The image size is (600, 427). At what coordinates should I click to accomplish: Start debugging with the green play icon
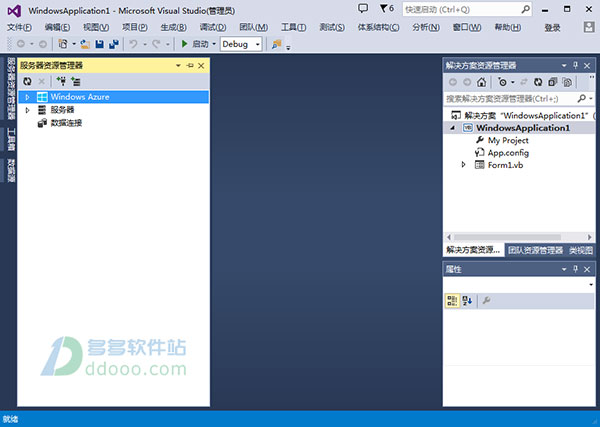tap(184, 44)
